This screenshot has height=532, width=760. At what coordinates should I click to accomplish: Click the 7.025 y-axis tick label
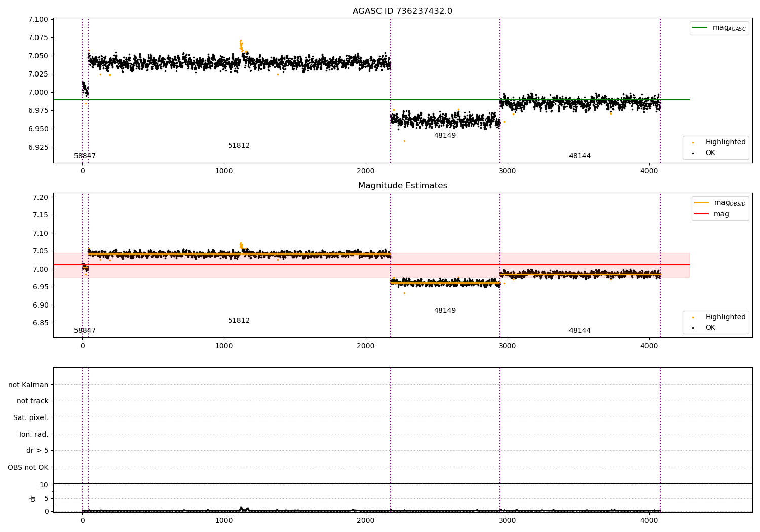(x=38, y=74)
